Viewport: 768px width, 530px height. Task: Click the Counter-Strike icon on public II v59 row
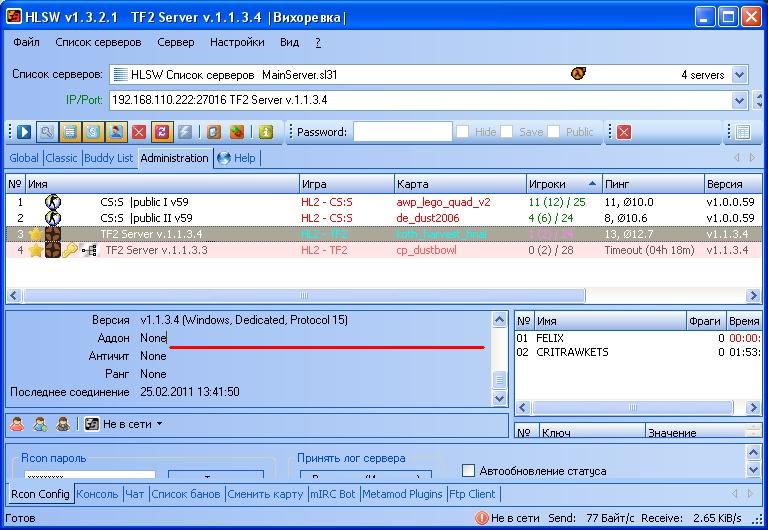tap(53, 218)
